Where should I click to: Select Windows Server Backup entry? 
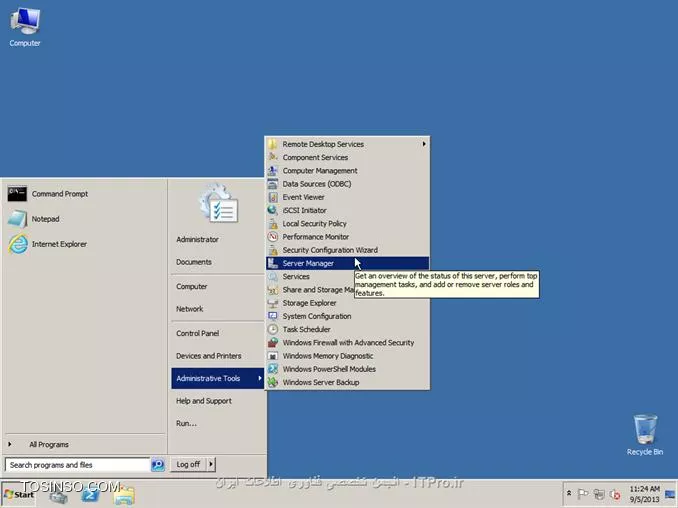click(347, 382)
